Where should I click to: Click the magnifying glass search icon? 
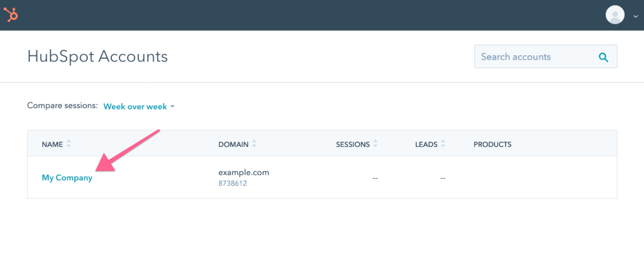603,57
